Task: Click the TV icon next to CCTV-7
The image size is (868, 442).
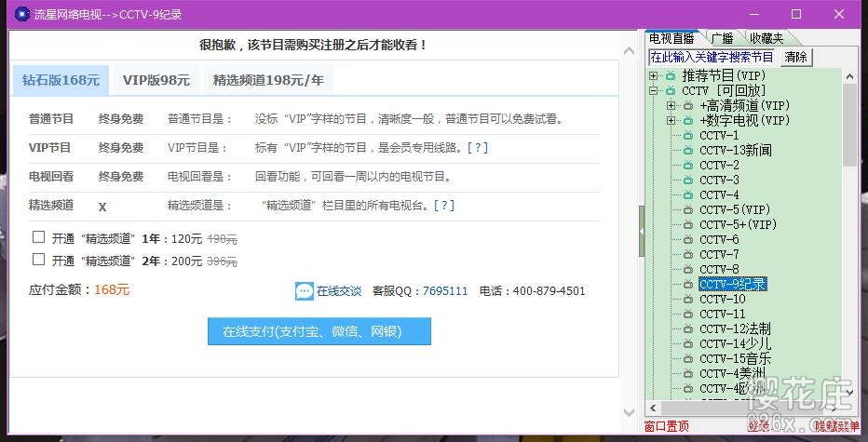Action: (x=688, y=254)
